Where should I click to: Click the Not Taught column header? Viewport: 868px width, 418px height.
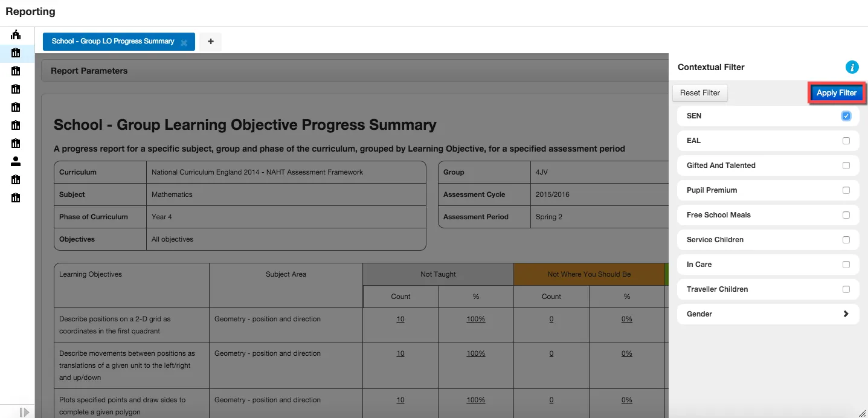pyautogui.click(x=439, y=274)
